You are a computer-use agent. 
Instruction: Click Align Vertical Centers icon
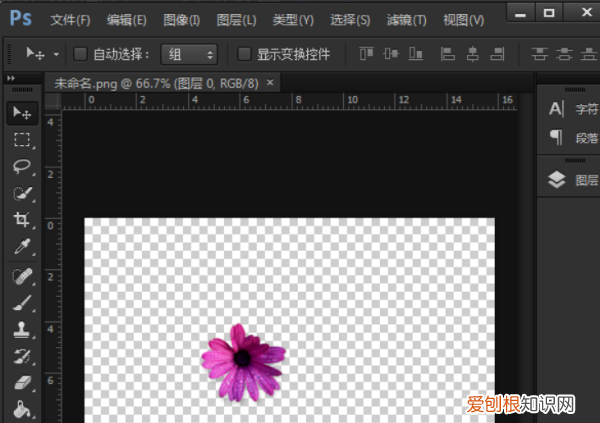coord(391,54)
